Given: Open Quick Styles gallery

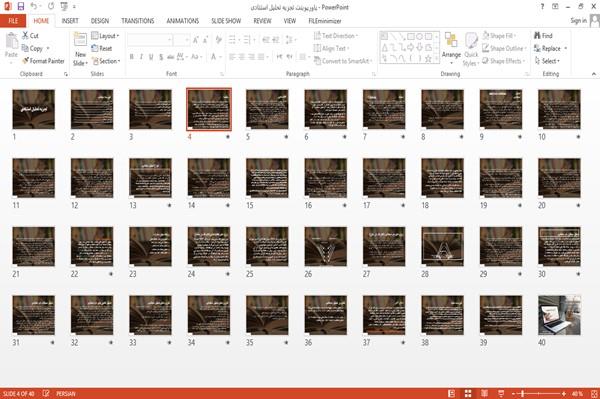Looking at the screenshot, I should pos(471,49).
